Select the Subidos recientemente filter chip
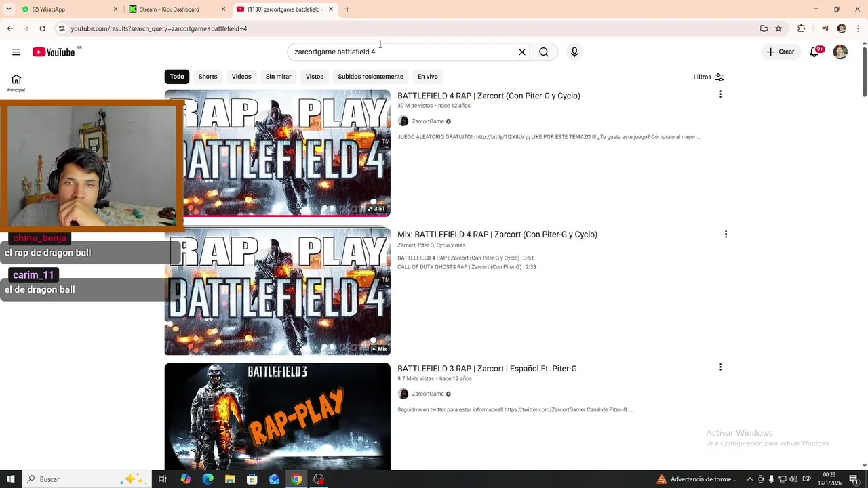Image resolution: width=868 pixels, height=488 pixels. 370,77
